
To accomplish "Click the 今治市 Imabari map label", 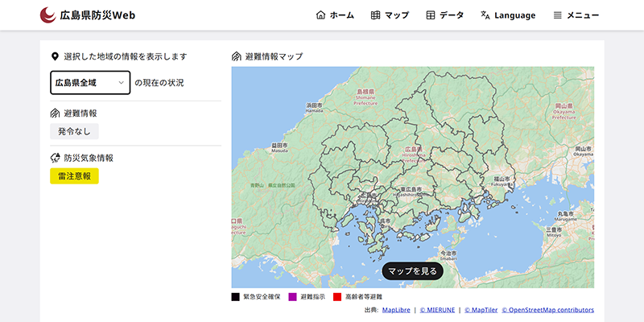I will click(x=448, y=256).
